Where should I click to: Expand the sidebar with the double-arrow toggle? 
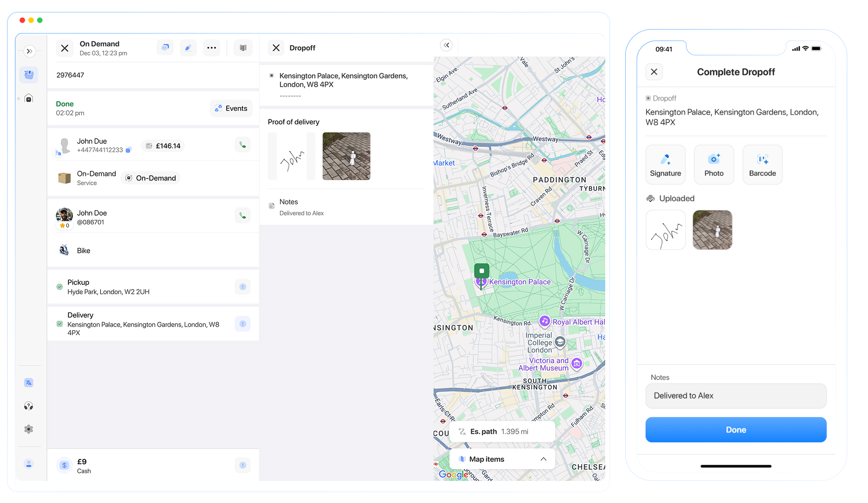click(30, 51)
